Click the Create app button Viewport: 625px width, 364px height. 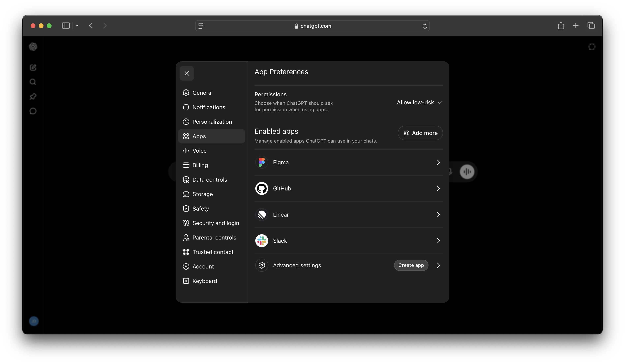[411, 265]
